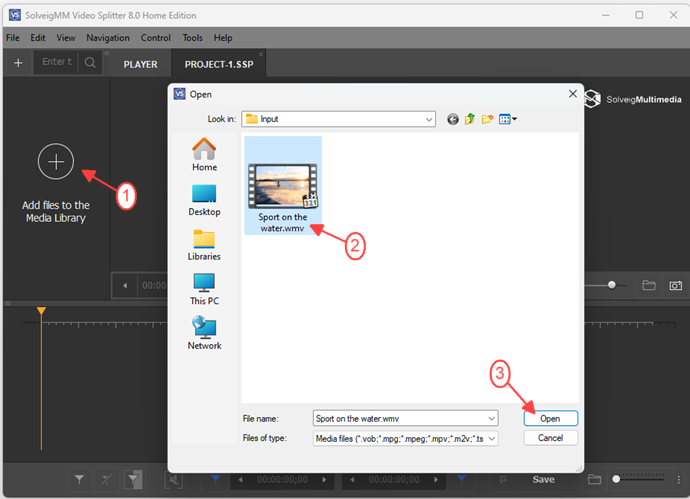
Task: Open the Navigation menu
Action: [108, 38]
